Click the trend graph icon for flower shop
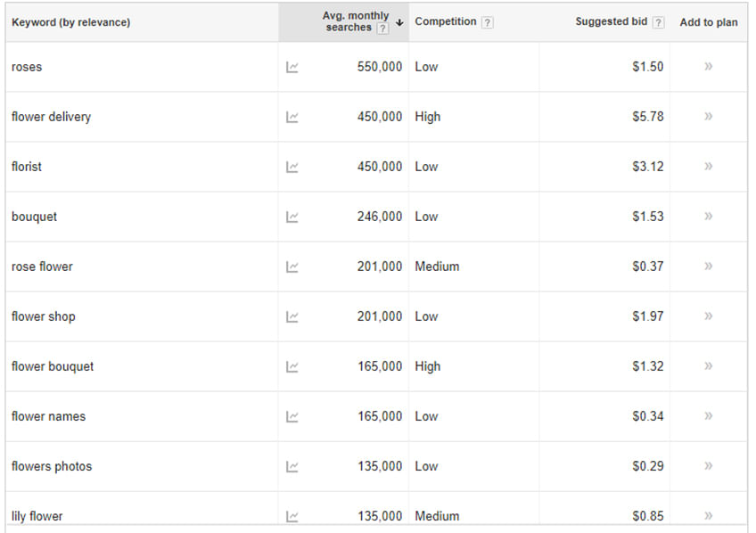Image resolution: width=756 pixels, height=533 pixels. coord(293,316)
